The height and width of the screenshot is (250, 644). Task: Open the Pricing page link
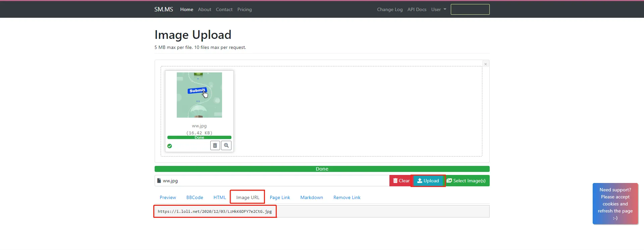pos(245,9)
